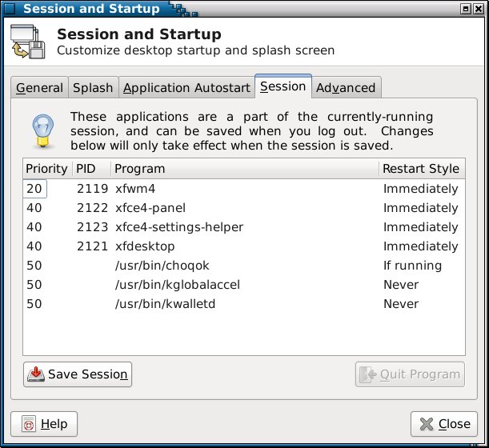
Task: Click the lifebuoy Help icon
Action: click(x=28, y=424)
